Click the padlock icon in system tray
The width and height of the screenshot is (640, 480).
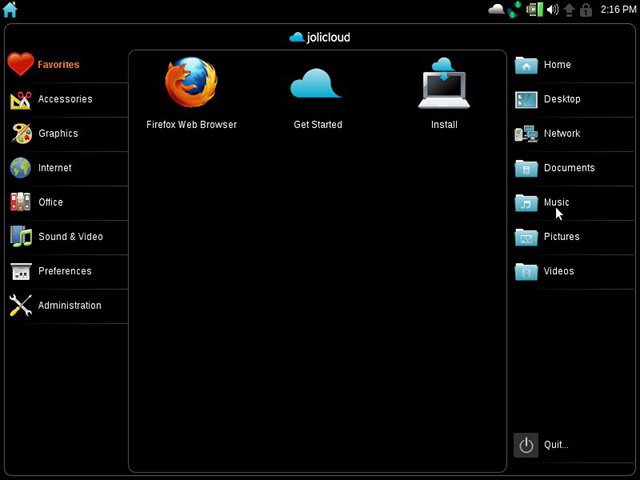tap(586, 10)
